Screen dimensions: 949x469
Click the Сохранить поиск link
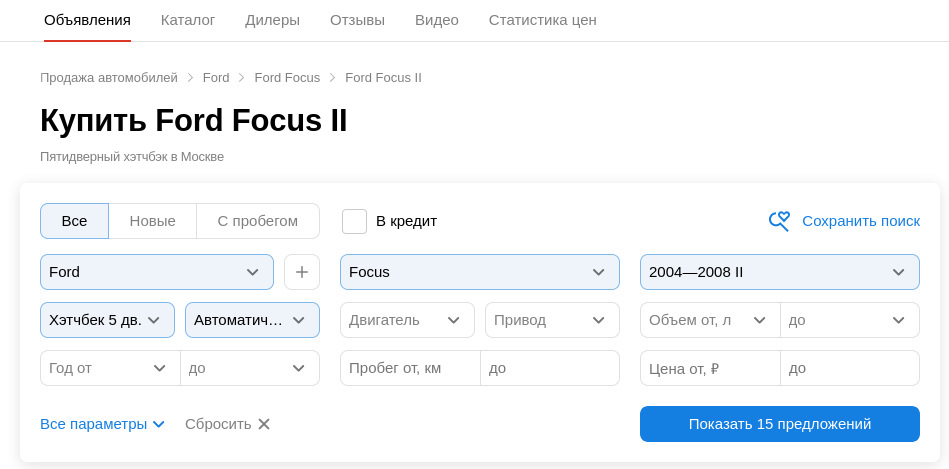pos(861,221)
